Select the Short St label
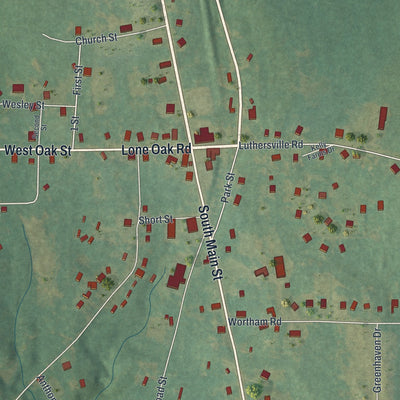The image size is (400, 400). pyautogui.click(x=156, y=220)
